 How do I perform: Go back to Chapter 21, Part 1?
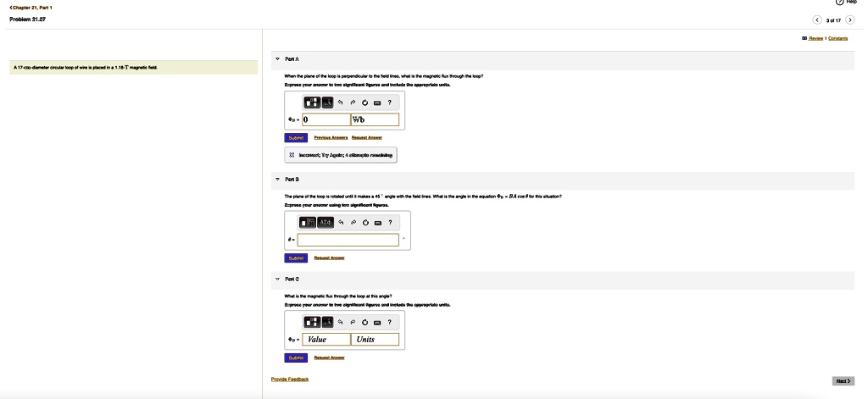(x=31, y=8)
